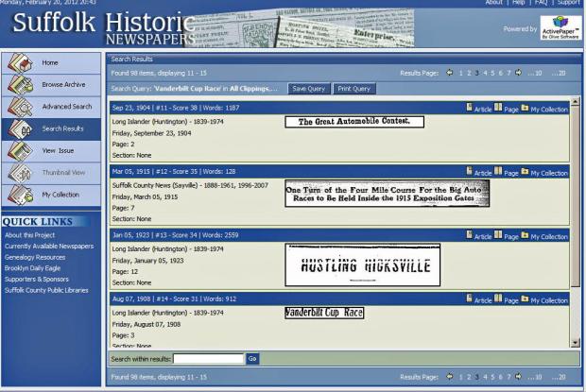Open Currently Available Newspapers link
The width and height of the screenshot is (586, 392).
click(49, 247)
